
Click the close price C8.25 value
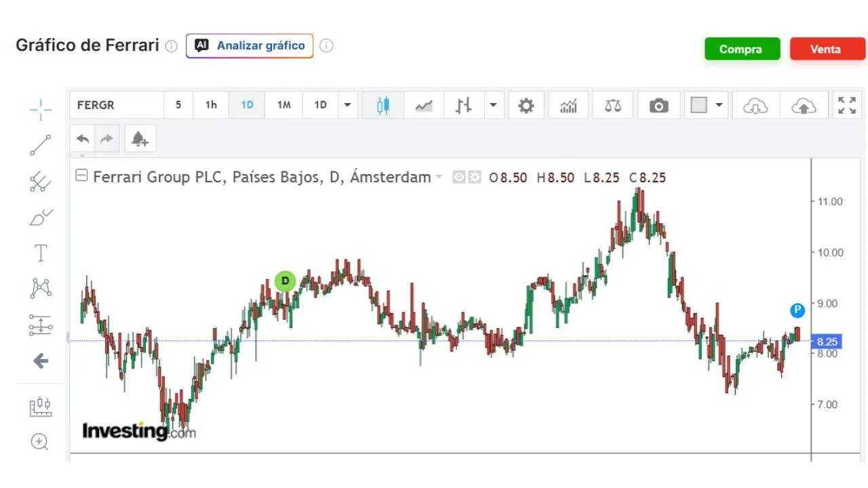(648, 178)
